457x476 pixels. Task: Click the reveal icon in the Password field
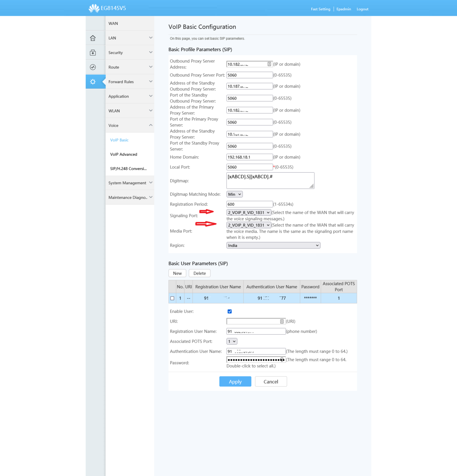coord(282,359)
